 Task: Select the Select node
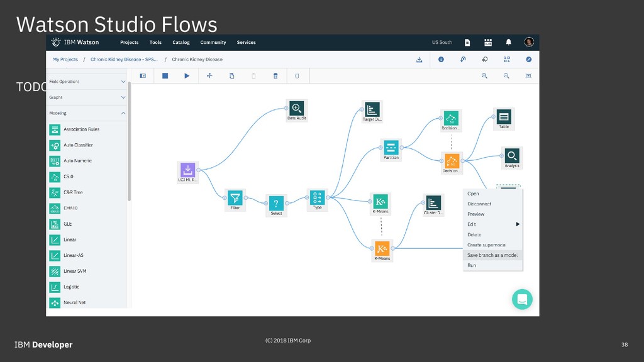(276, 206)
